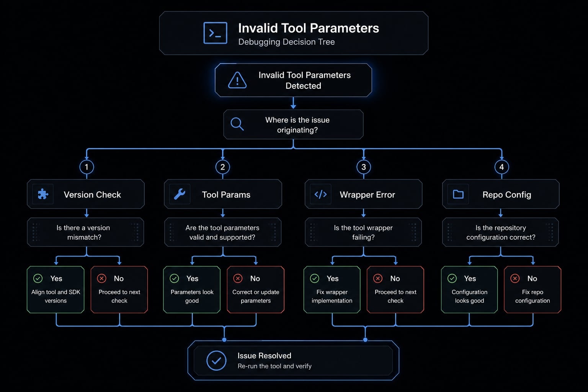Click the terminal prompt icon in the header

215,33
